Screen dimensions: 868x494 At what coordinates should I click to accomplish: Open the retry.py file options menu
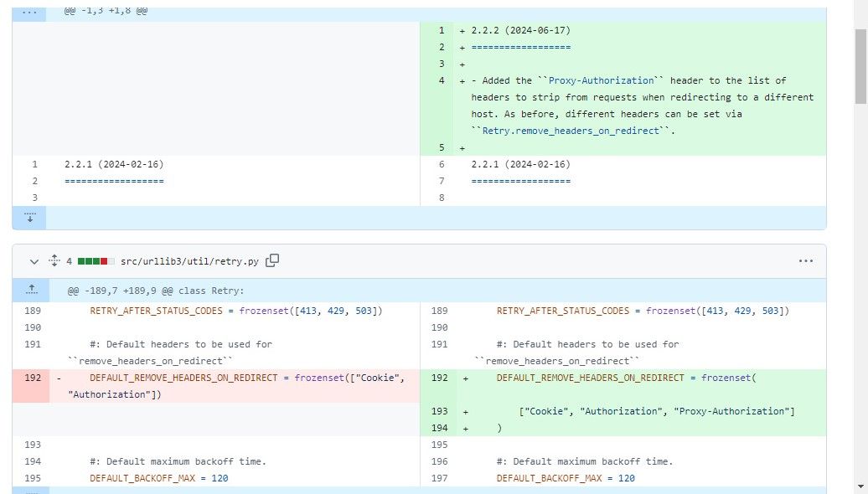coord(805,261)
